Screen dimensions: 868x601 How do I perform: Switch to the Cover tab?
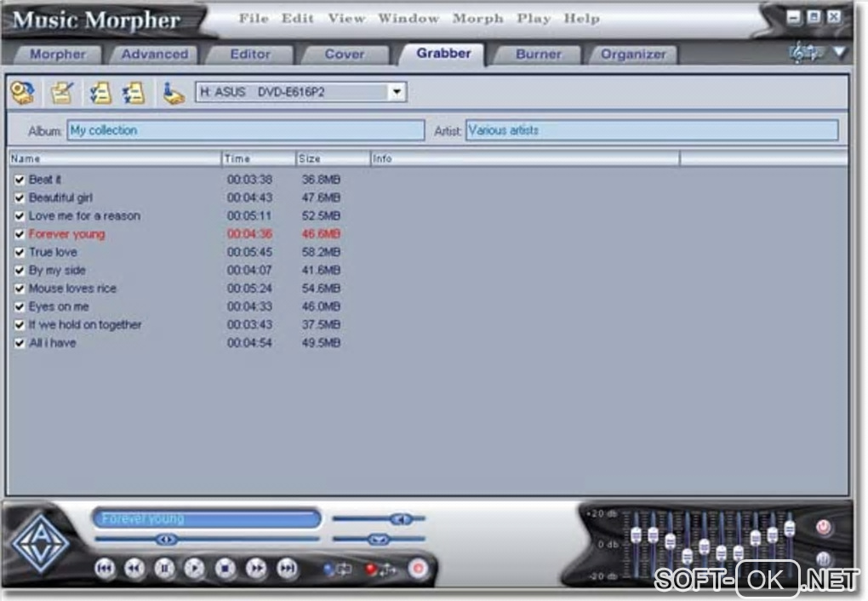(345, 54)
